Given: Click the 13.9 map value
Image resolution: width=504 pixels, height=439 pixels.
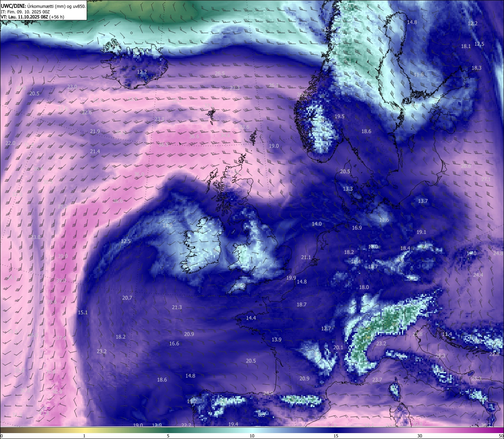Looking at the screenshot, I should (276, 339).
